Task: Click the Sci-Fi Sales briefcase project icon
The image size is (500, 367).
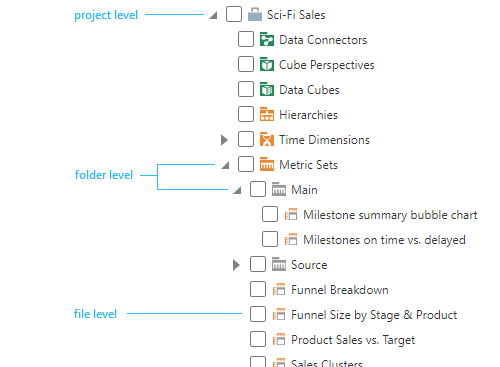Action: [x=255, y=15]
